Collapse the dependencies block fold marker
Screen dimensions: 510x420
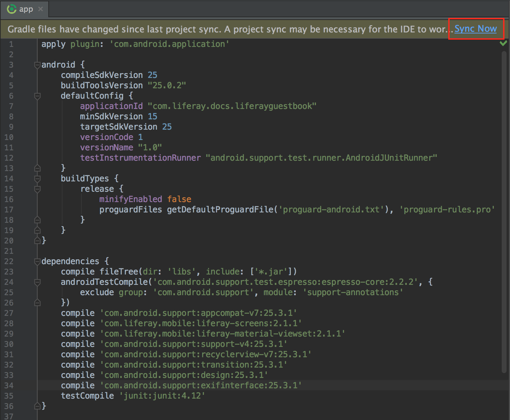tap(37, 261)
